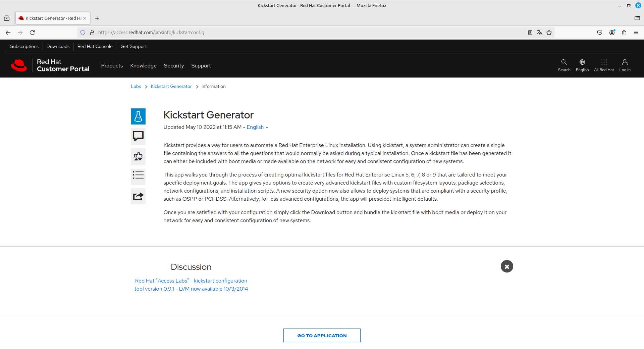Viewport: 644px width, 349px height.
Task: Open a new tab with plus button
Action: click(97, 18)
